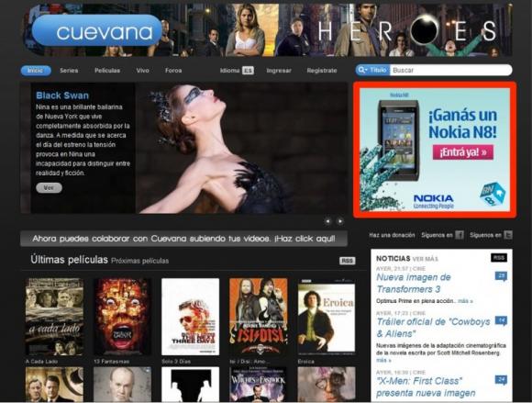Screen dimensions: 532x403
Task: Expand the Título search filter dropdown
Action: (x=373, y=70)
